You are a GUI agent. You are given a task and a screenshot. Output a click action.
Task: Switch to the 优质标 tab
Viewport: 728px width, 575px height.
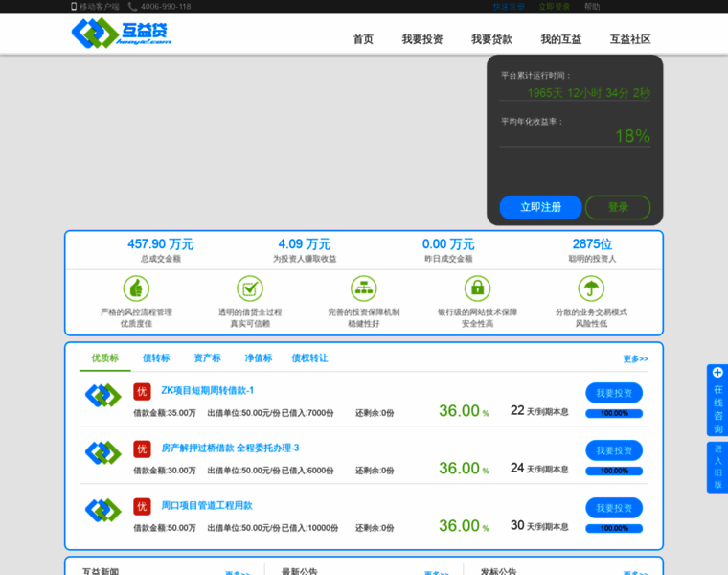pos(105,357)
